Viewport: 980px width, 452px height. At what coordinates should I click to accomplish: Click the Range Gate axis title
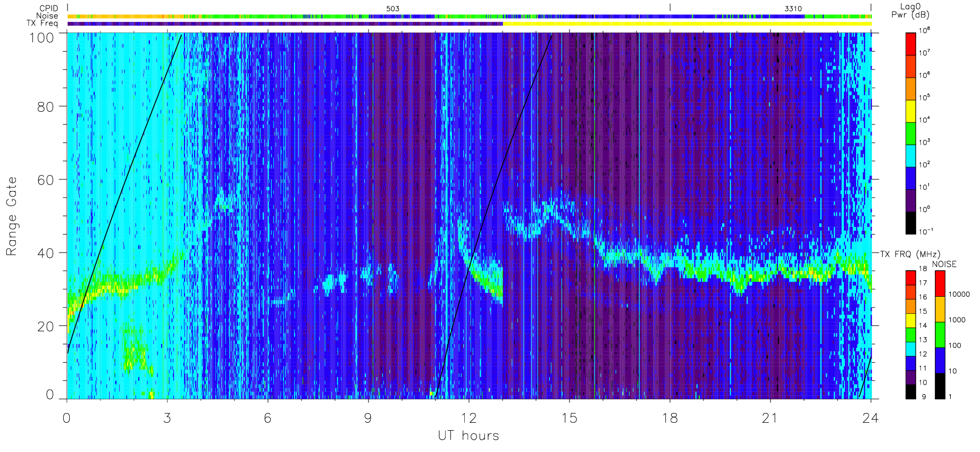coord(12,216)
